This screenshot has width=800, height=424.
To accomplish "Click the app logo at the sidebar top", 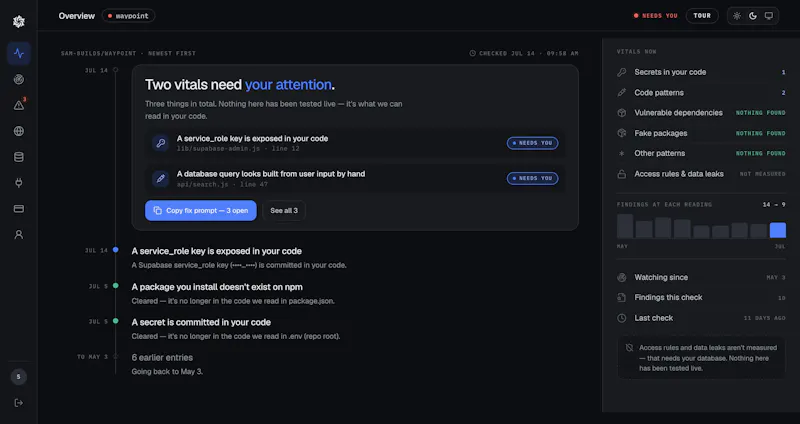I will coord(19,21).
